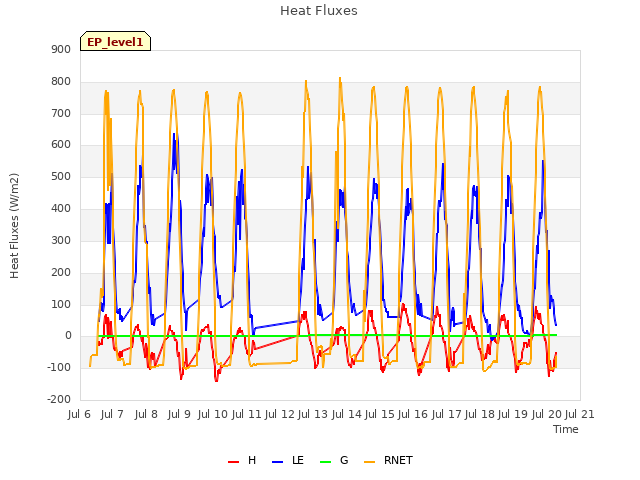Screen dimensions: 640x480
Task: Click the Jul 15 x-axis tick label
Action: (x=380, y=414)
